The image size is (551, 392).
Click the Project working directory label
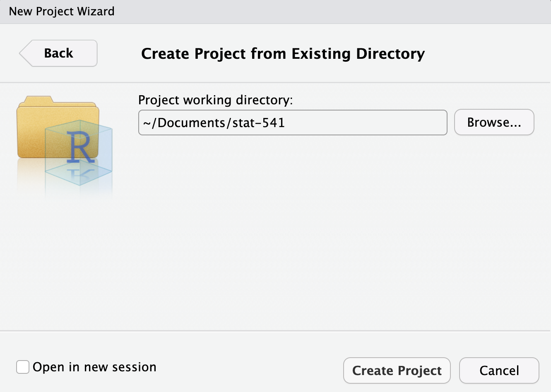pyautogui.click(x=216, y=100)
